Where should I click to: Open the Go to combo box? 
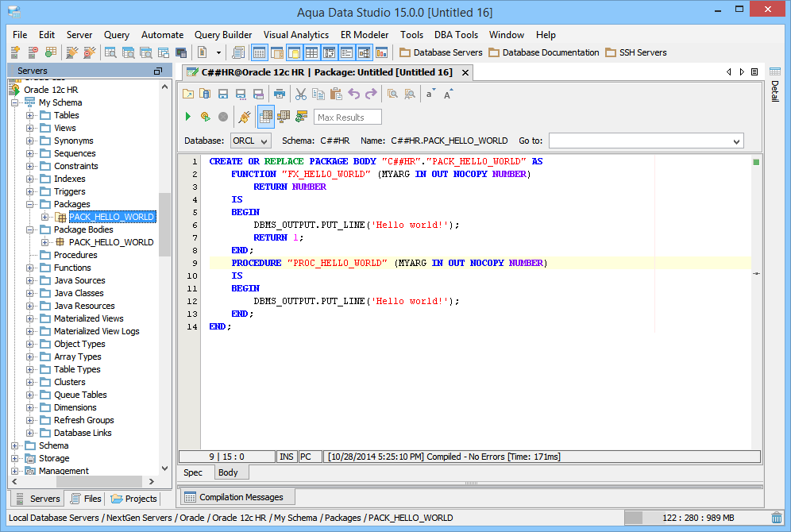(x=646, y=141)
